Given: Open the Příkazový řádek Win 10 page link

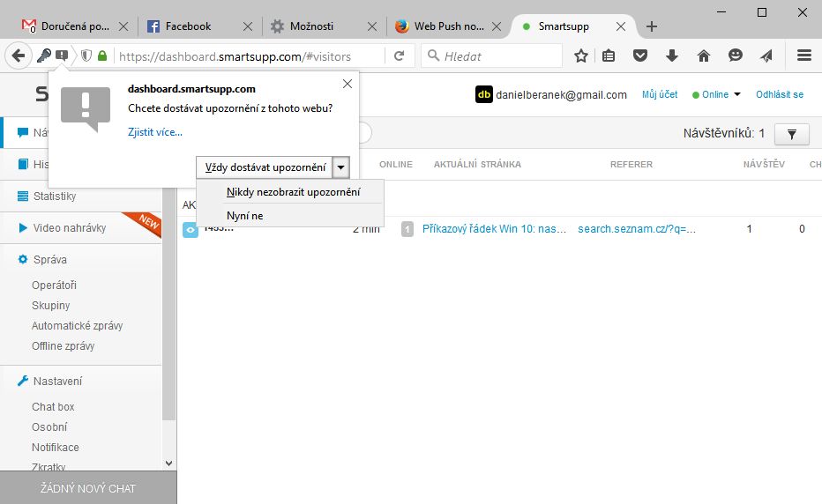Looking at the screenshot, I should [x=495, y=229].
